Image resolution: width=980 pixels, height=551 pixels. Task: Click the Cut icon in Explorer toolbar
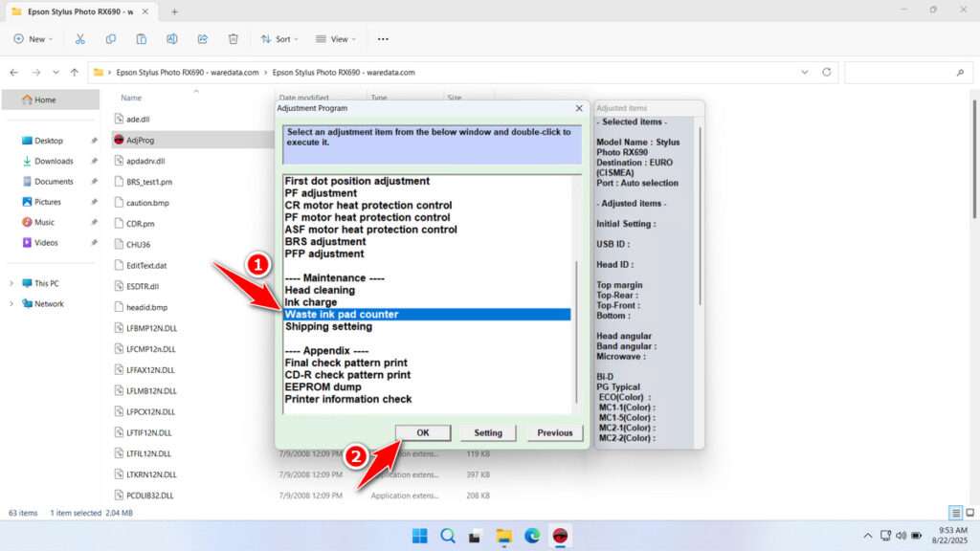80,38
